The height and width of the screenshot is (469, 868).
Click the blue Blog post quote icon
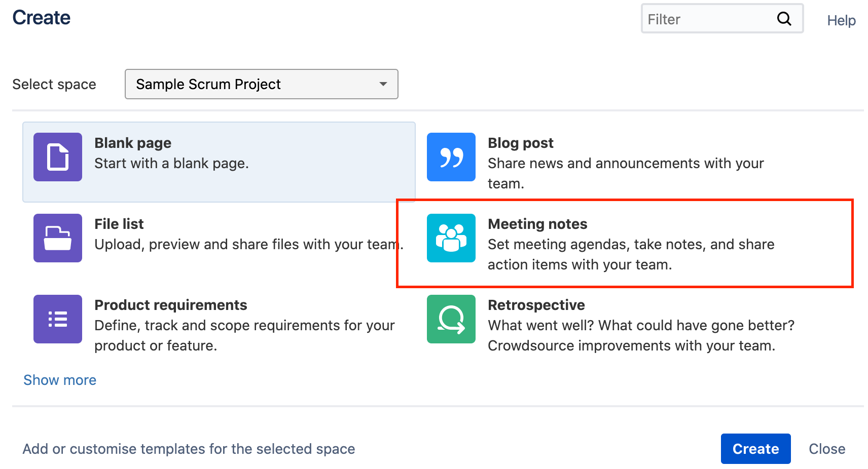pyautogui.click(x=451, y=157)
